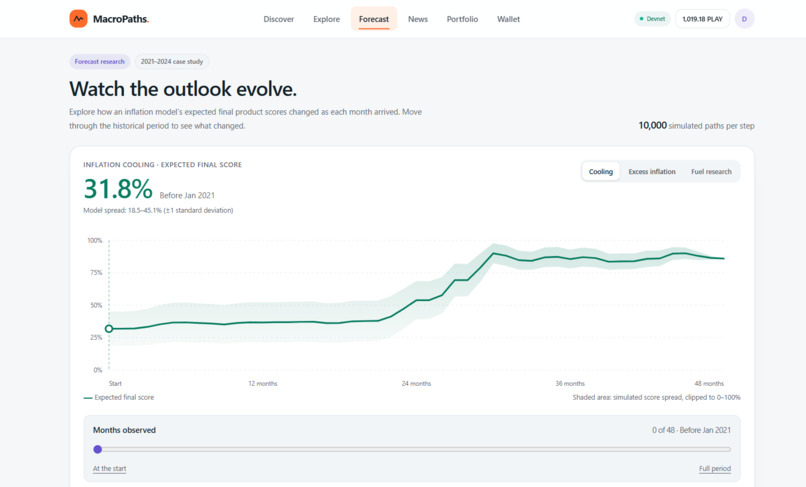
Task: Jump to At the start link
Action: pyautogui.click(x=109, y=468)
